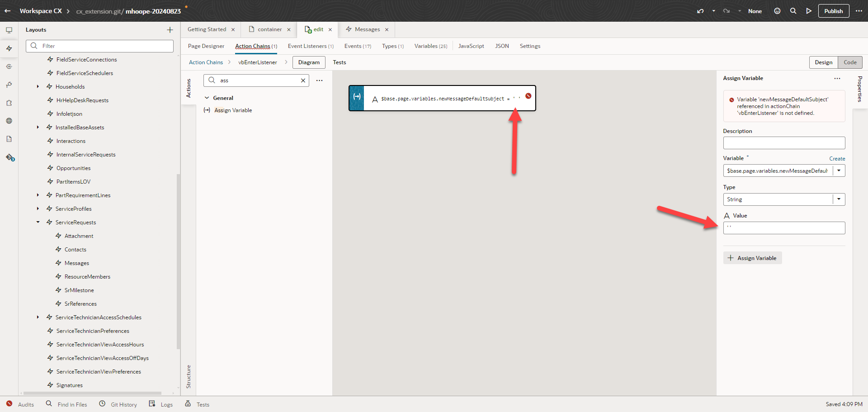This screenshot has height=412, width=868.
Task: Click the back arrow beside Workspace CX
Action: click(8, 11)
